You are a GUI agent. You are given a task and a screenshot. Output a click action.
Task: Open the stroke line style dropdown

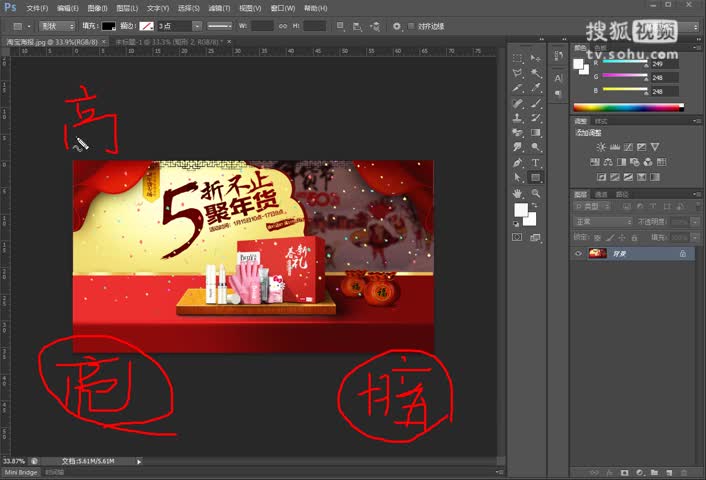click(x=220, y=26)
